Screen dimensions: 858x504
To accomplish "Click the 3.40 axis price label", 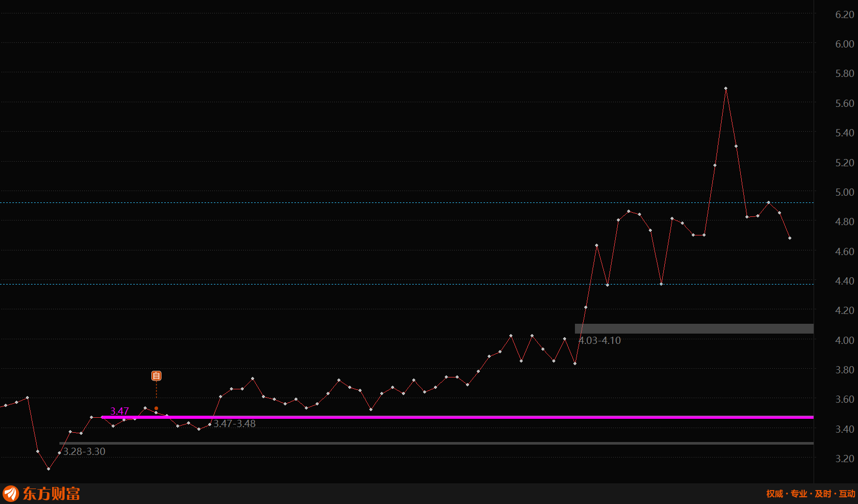I will click(845, 429).
